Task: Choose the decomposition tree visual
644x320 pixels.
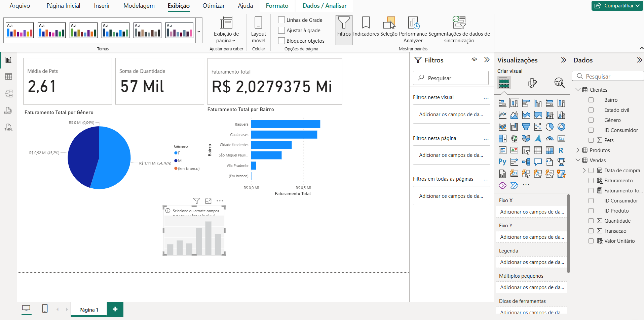Action: point(526,162)
